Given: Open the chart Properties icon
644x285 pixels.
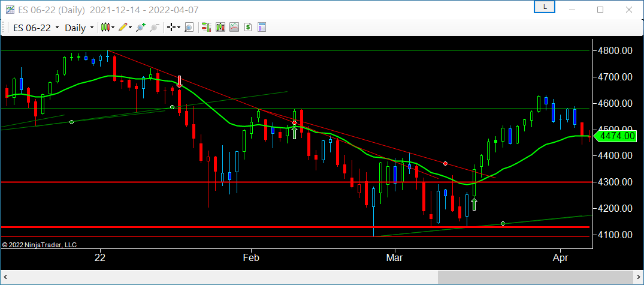Looking at the screenshot, I should click(262, 28).
